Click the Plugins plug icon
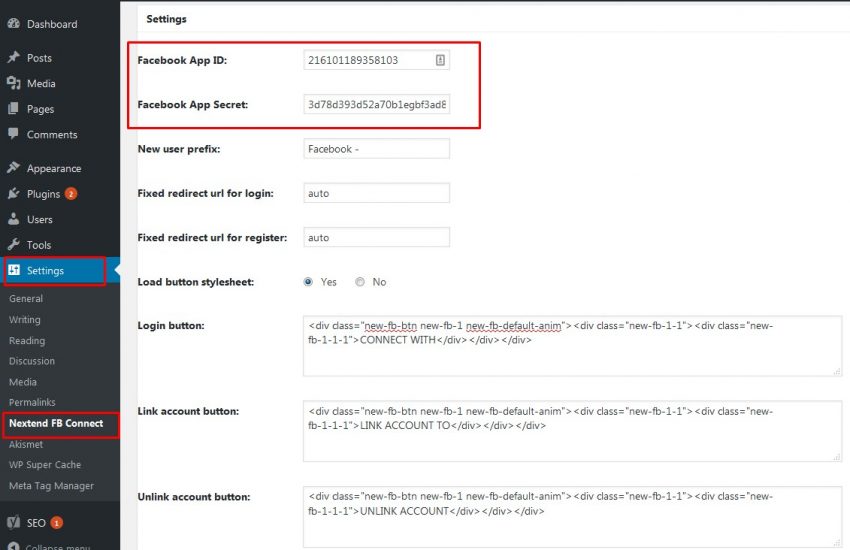The image size is (850, 550). 14,193
